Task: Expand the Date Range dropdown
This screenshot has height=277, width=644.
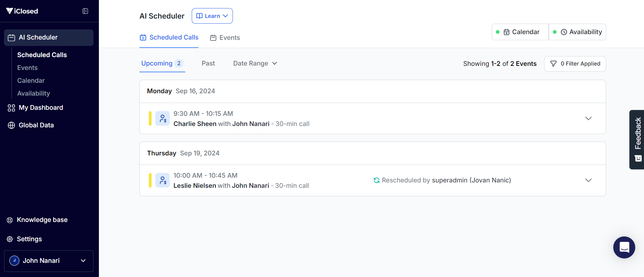Action: (255, 64)
